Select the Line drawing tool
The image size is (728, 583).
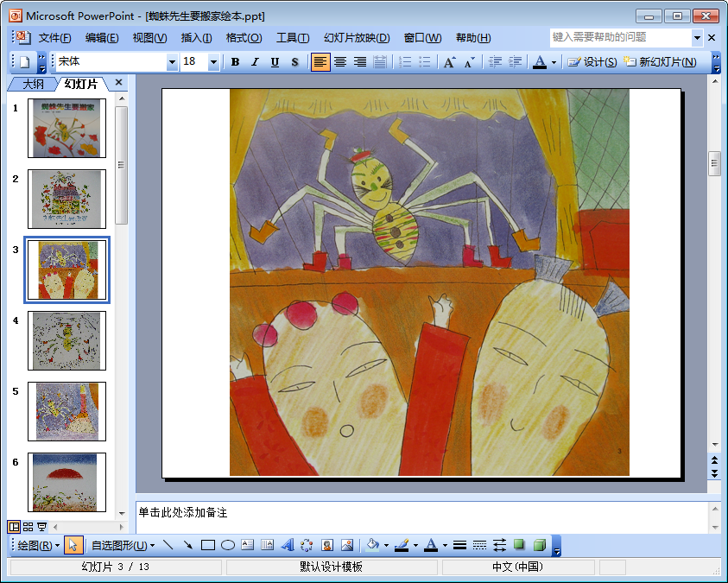pos(168,545)
